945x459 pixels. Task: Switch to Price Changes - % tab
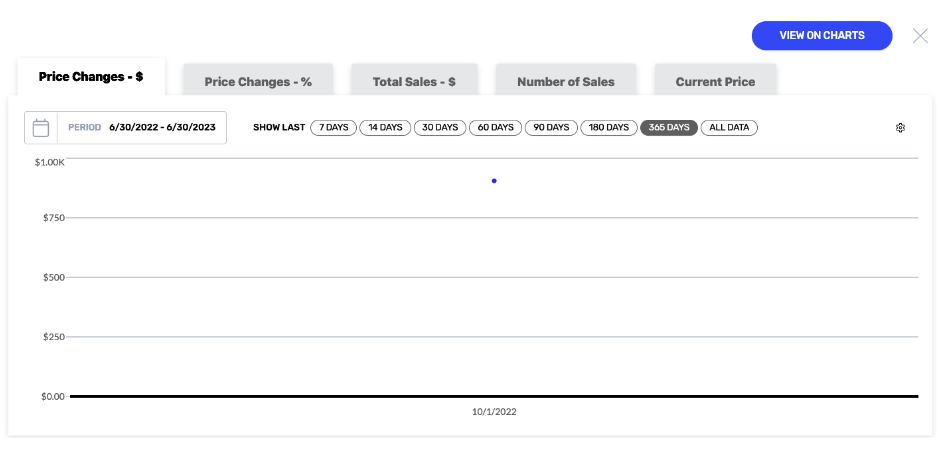(258, 80)
